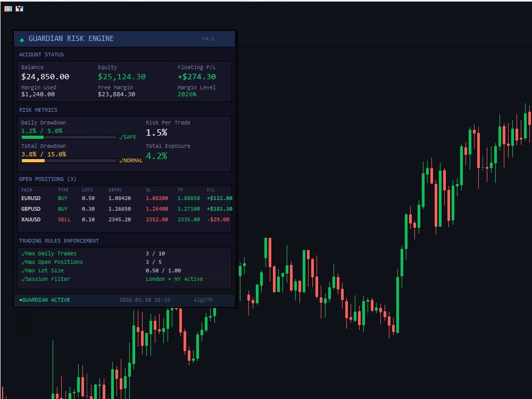The image size is (532, 399).
Task: Click the green diamond icon in panel header
Action: click(x=22, y=40)
